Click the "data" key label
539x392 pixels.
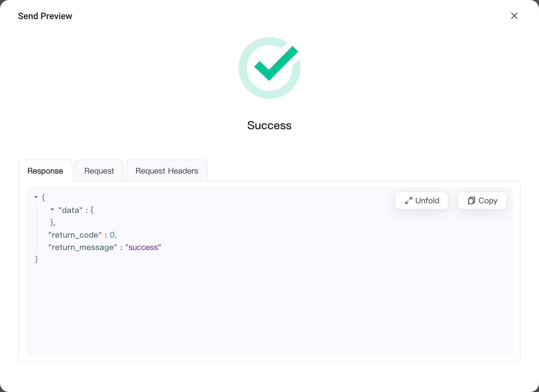pyautogui.click(x=70, y=210)
